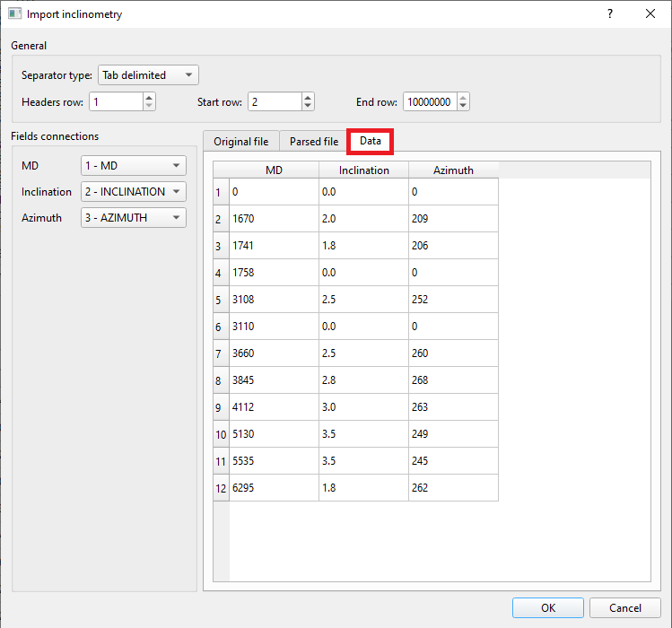Image resolution: width=672 pixels, height=628 pixels.
Task: Select the Azimuth cell with value 245
Action: [x=453, y=461]
